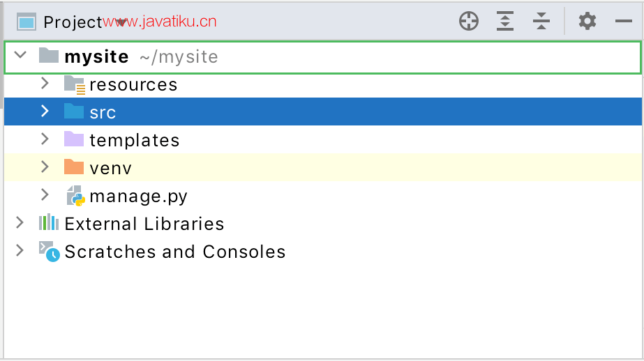Expand the templates folder arrow
Screen dimensions: 644x361
click(45, 139)
